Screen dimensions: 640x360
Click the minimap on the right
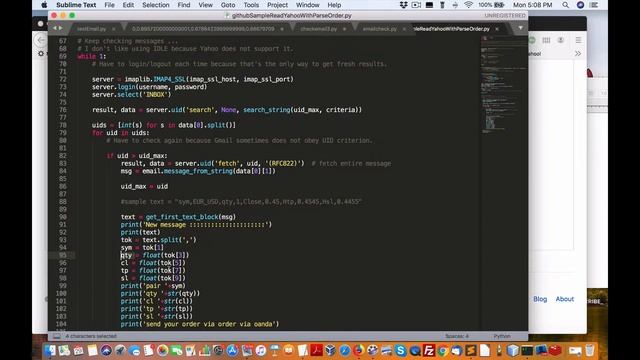coord(503,86)
